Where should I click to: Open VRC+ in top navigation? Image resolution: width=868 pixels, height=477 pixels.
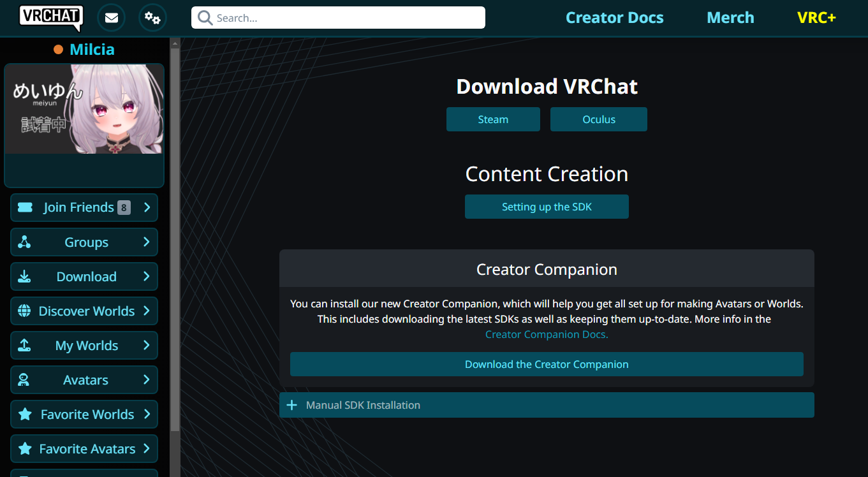click(x=816, y=18)
